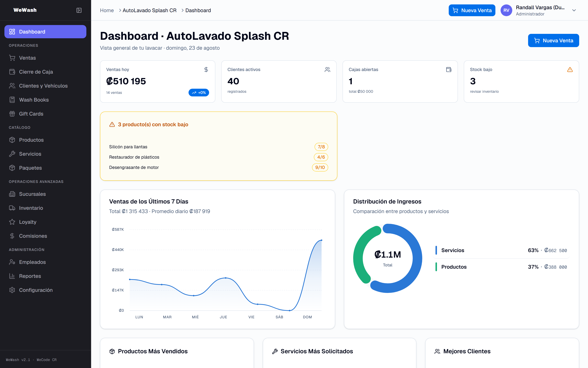Go to Ventas in the sidebar

tap(45, 58)
